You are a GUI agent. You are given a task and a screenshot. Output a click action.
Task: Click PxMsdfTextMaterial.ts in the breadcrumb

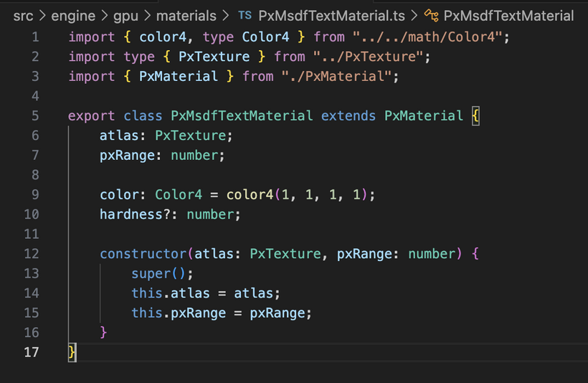pyautogui.click(x=333, y=15)
